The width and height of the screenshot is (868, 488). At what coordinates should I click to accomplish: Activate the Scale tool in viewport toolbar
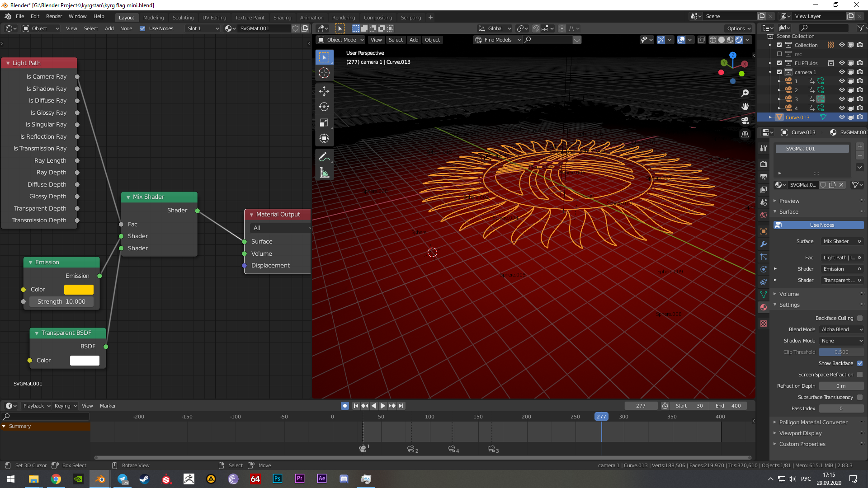point(324,123)
